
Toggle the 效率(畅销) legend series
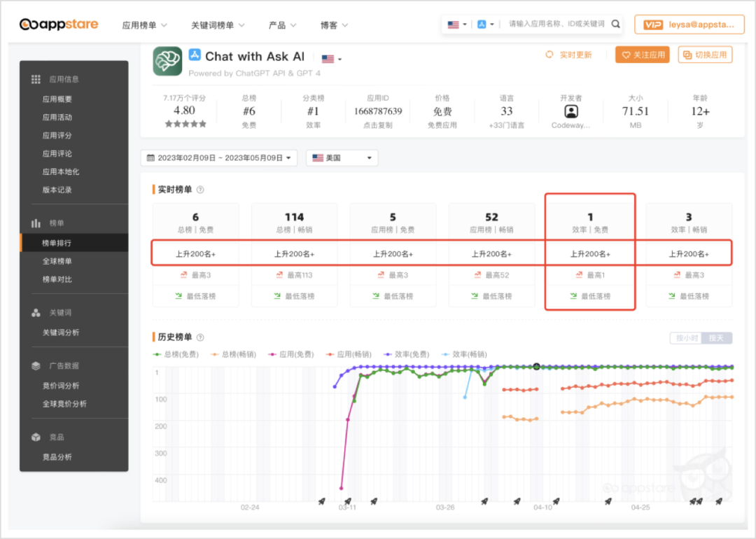click(x=464, y=354)
